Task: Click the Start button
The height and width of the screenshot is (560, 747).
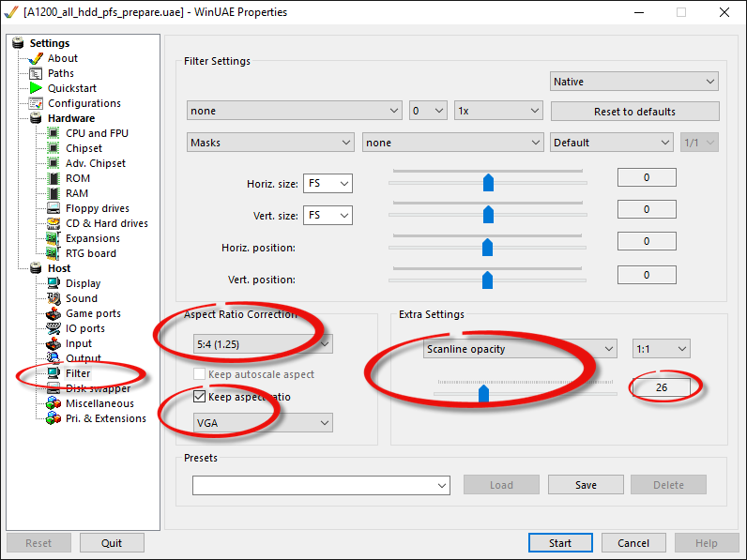Action: pos(560,543)
